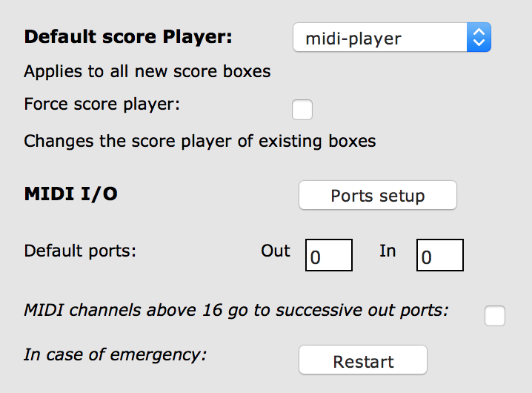This screenshot has height=393, width=532.
Task: Click the Out default port number field
Action: pyautogui.click(x=329, y=255)
